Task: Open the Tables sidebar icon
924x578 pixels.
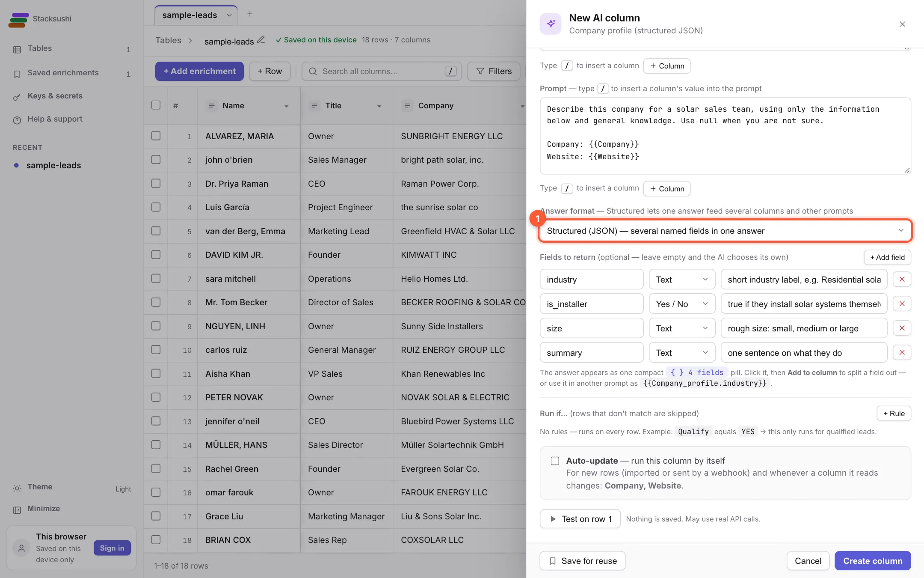Action: pyautogui.click(x=17, y=49)
